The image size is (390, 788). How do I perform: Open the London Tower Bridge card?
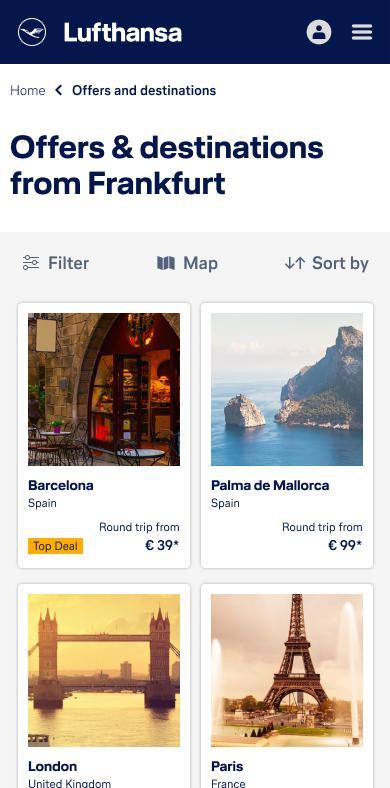pyautogui.click(x=104, y=686)
